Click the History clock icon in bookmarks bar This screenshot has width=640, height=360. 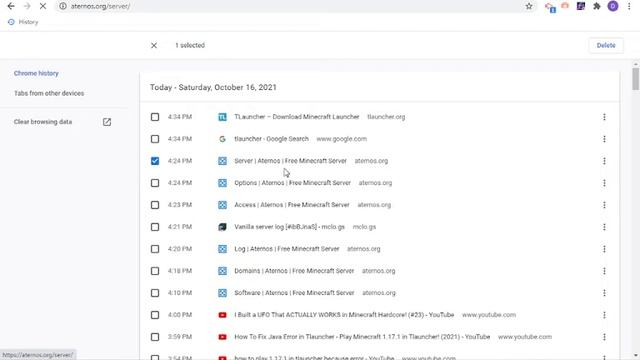pos(11,22)
